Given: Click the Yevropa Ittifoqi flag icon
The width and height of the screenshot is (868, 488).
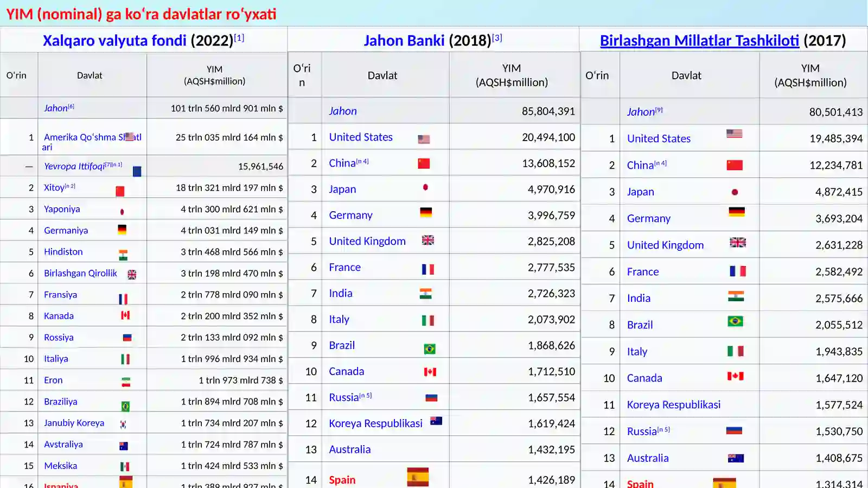Looking at the screenshot, I should pyautogui.click(x=137, y=171).
